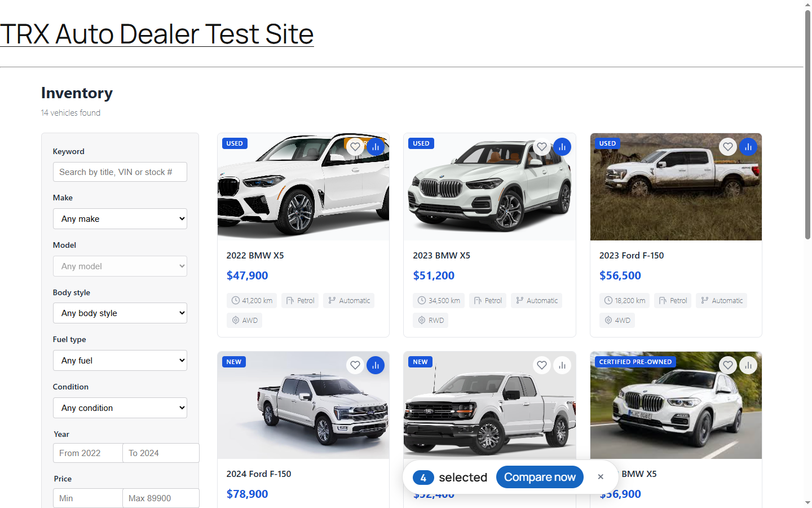The image size is (812, 508).
Task: Toggle compare icon on 2023 BMW X5
Action: (x=562, y=147)
